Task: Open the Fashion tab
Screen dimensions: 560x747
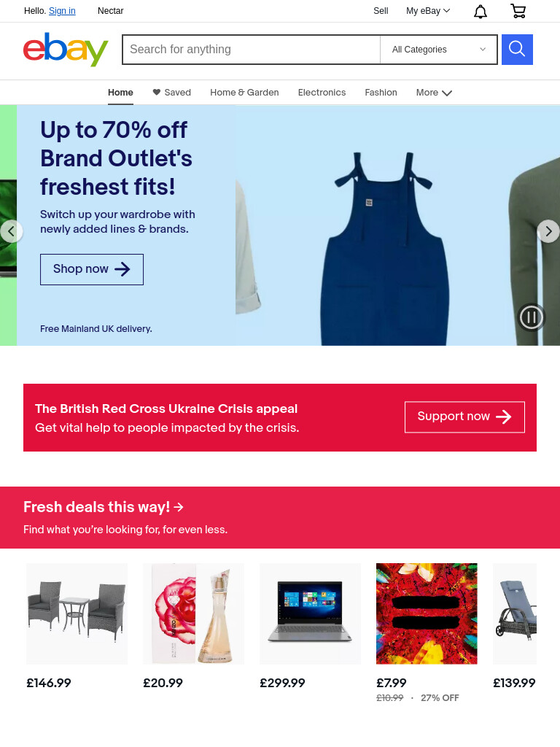Action: [x=381, y=93]
